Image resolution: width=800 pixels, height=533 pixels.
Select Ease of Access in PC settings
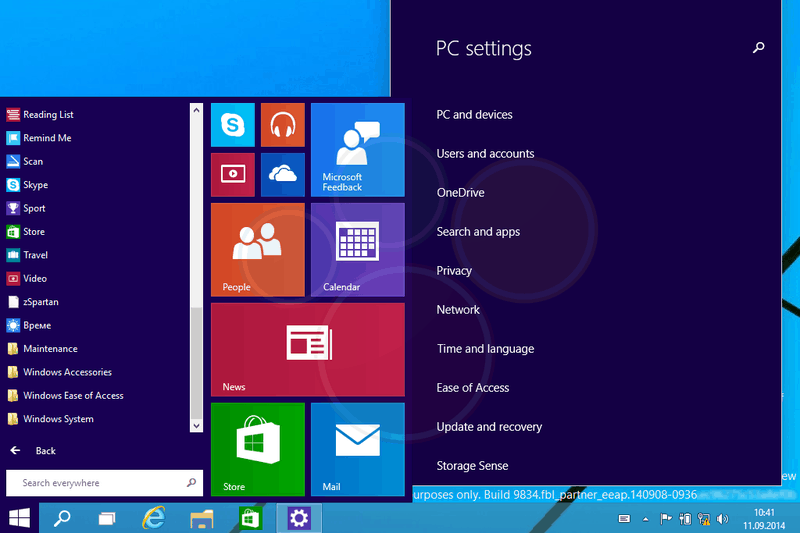click(x=473, y=388)
